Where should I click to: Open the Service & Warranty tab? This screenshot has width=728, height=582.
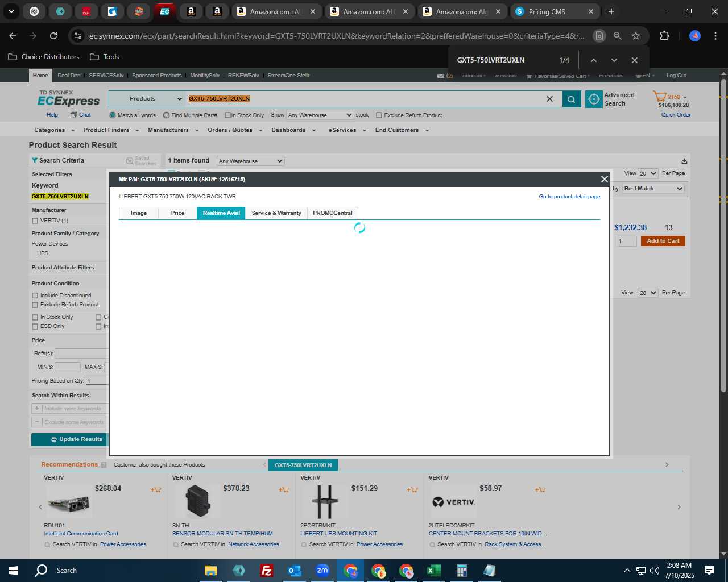tap(276, 213)
